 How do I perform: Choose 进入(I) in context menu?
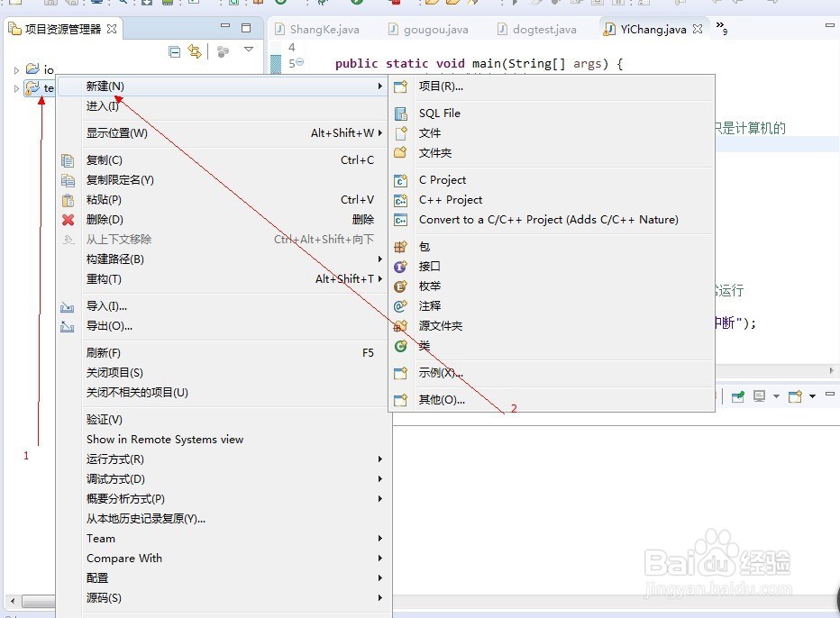coord(222,106)
